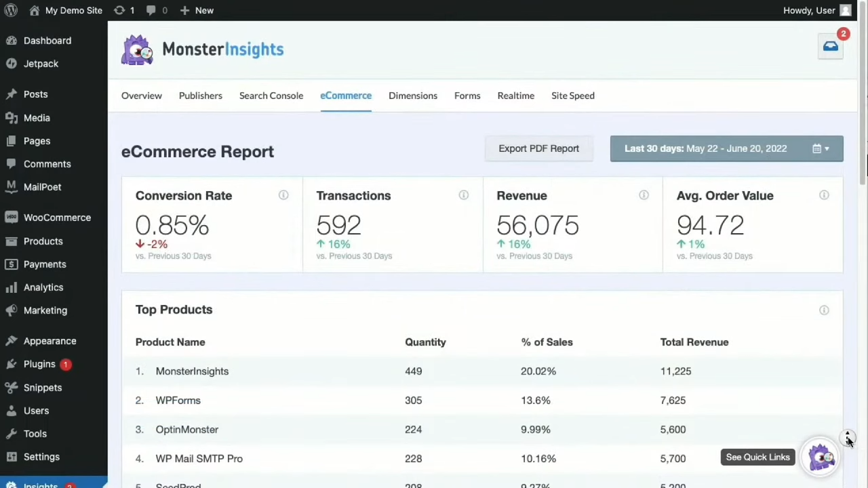868x488 pixels.
Task: Open Plugins in the sidebar menu
Action: point(39,364)
